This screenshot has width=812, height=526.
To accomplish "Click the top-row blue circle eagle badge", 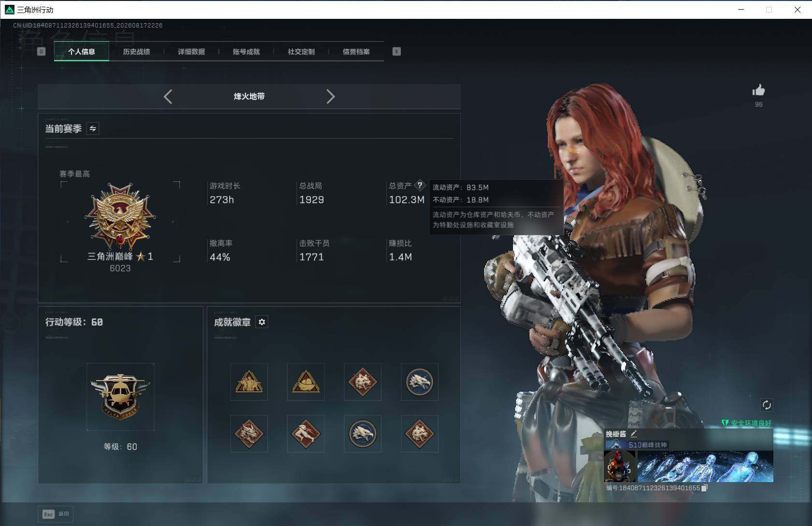I will [419, 382].
